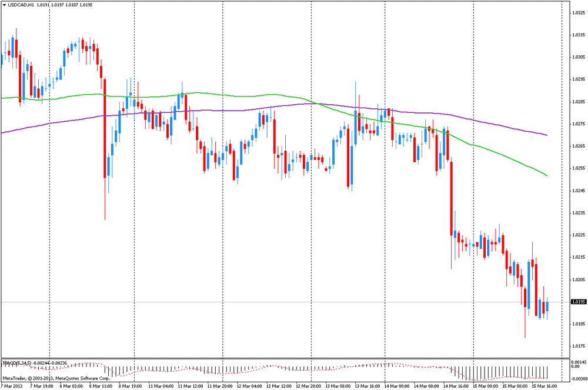Viewport: 588px width, 390px height.
Task: Click the 13 Mar 16:00 time label
Action: (x=367, y=386)
